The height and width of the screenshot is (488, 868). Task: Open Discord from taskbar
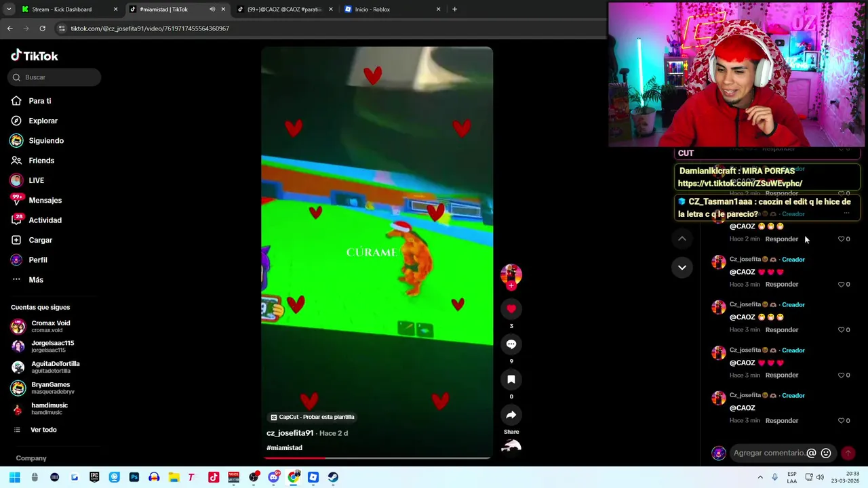pyautogui.click(x=273, y=477)
